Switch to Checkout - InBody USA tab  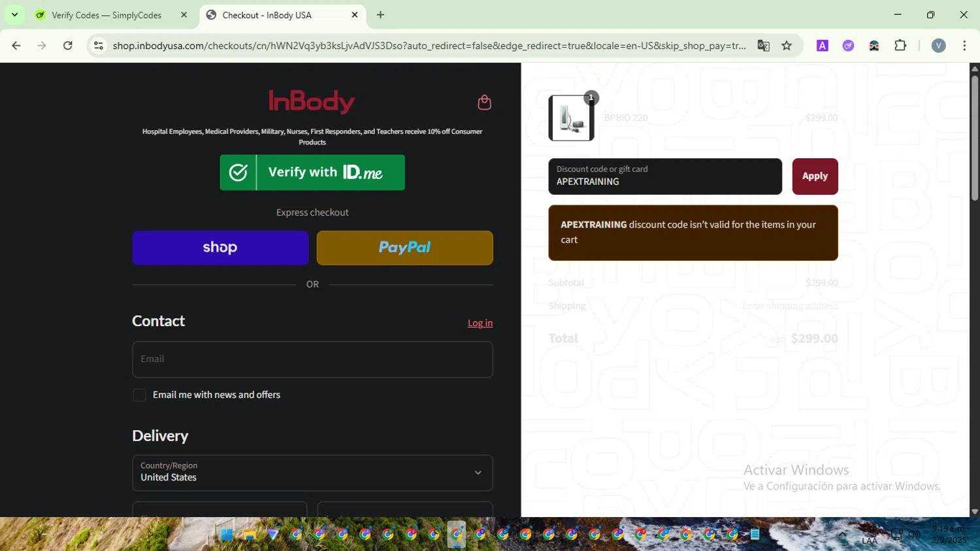coord(267,15)
